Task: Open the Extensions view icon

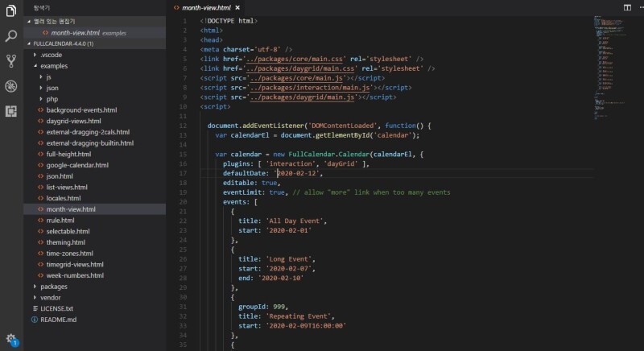Action: point(11,111)
